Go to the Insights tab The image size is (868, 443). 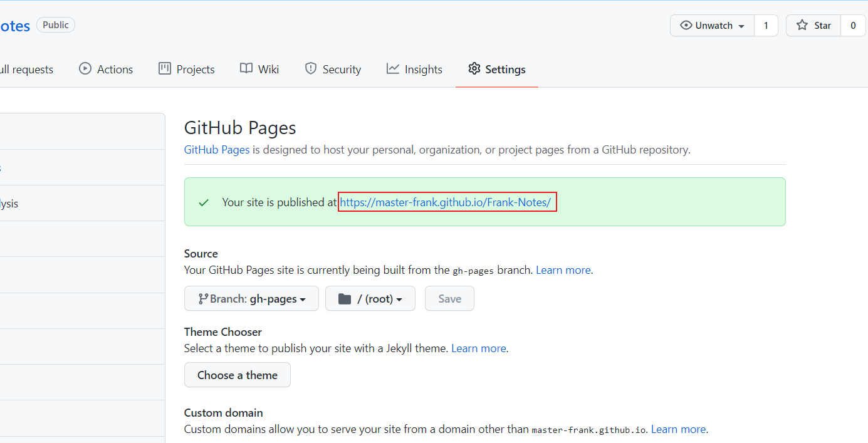414,70
